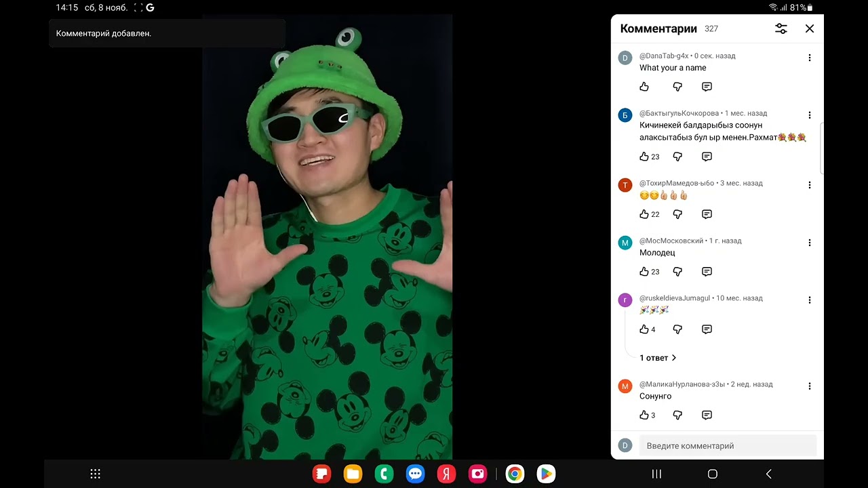
Task: Open the app drawer grid icon
Action: pyautogui.click(x=96, y=474)
